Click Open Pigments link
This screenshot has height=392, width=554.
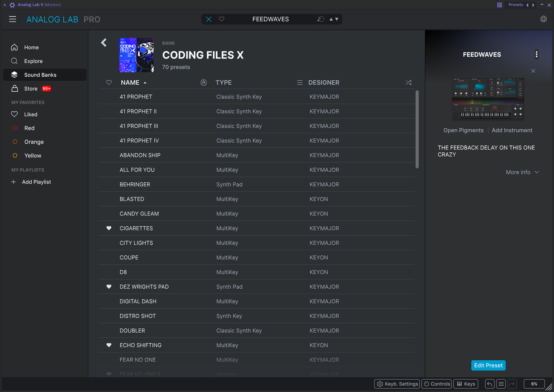(x=463, y=131)
